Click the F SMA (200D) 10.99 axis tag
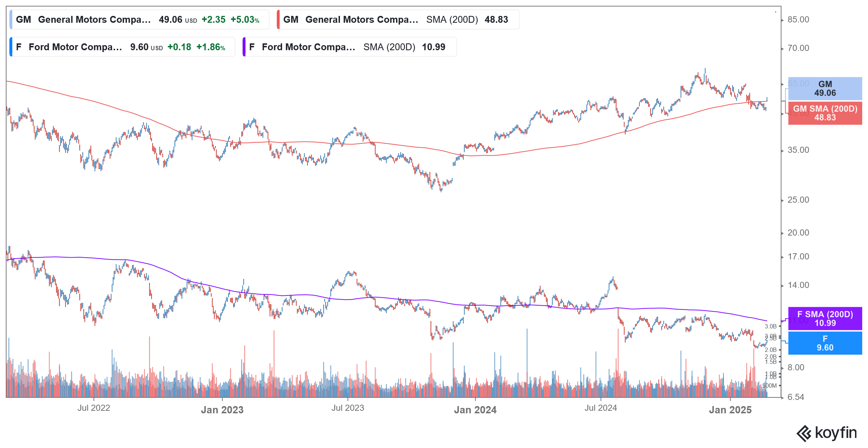 pos(825,319)
